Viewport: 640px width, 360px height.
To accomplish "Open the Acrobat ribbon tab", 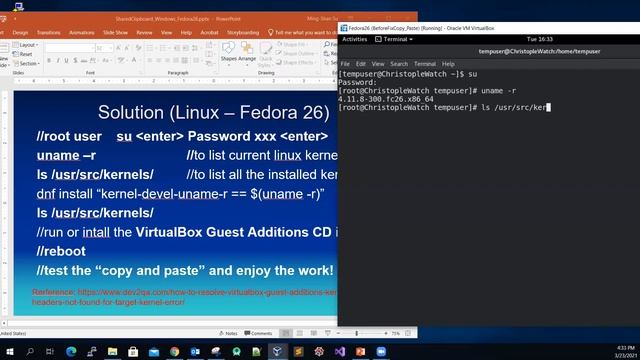I will 209,32.
